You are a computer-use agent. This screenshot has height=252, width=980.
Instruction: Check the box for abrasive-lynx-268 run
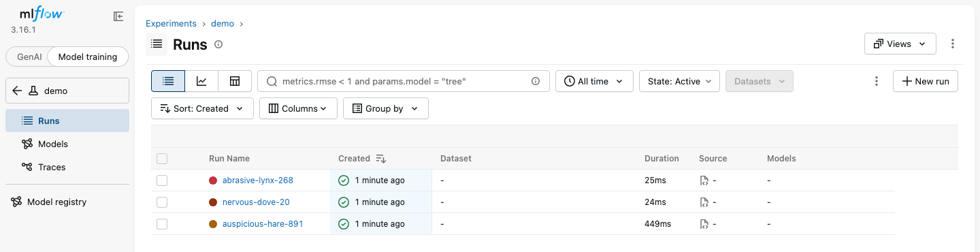click(x=162, y=180)
